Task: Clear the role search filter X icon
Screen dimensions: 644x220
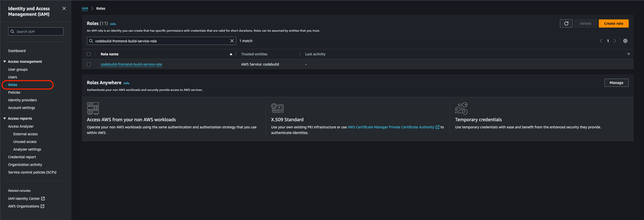Action: pyautogui.click(x=232, y=41)
